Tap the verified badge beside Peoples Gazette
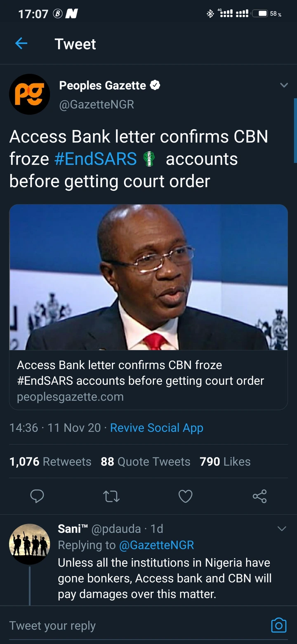The width and height of the screenshot is (297, 644). tap(155, 85)
